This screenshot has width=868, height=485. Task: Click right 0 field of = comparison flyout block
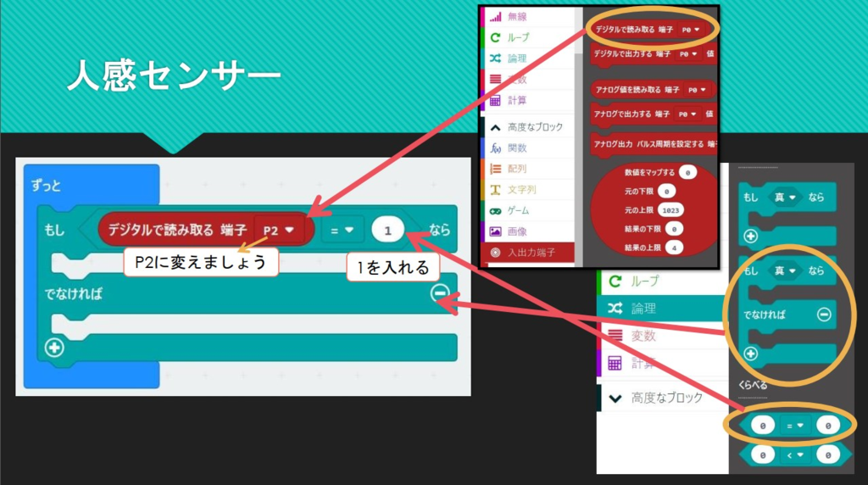click(828, 426)
